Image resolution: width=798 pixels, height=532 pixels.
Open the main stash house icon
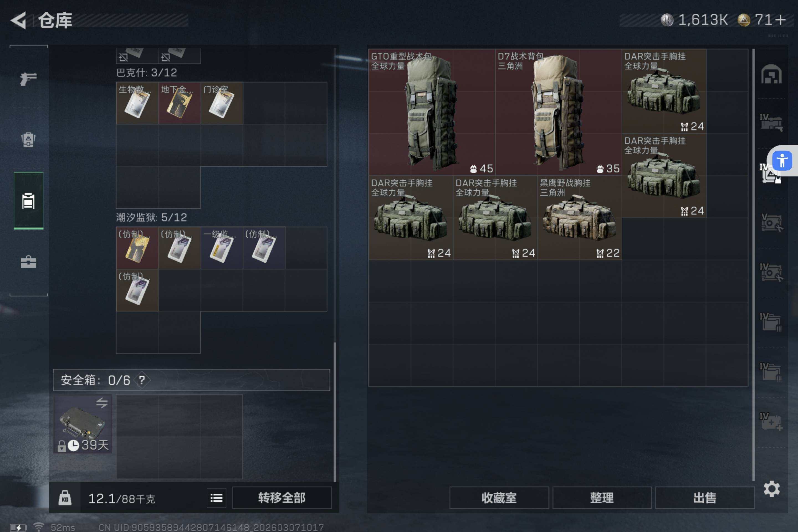click(x=771, y=74)
